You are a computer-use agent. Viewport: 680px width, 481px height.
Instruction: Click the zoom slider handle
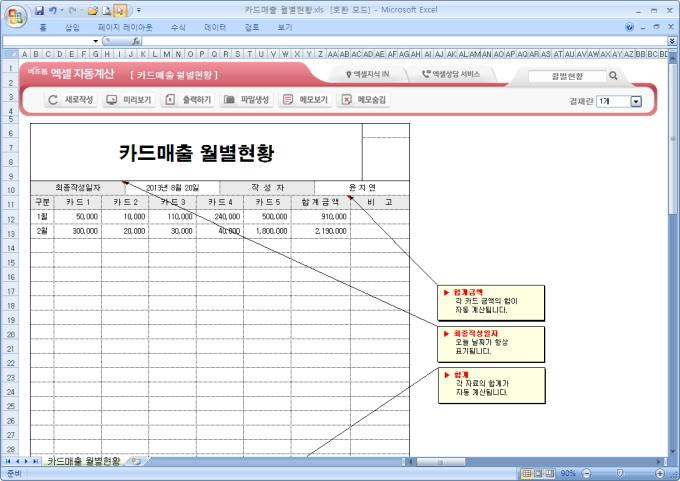pyautogui.click(x=620, y=473)
